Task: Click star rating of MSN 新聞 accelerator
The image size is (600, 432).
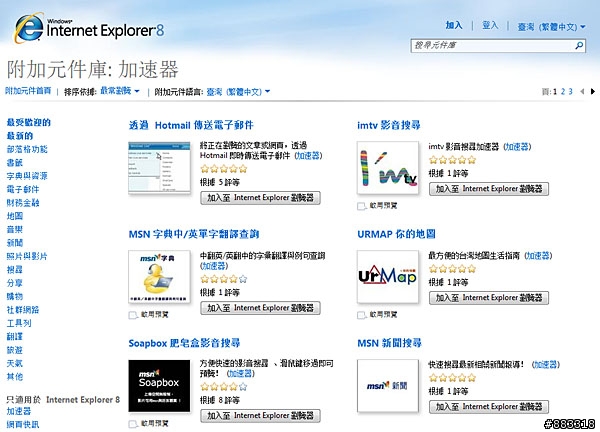Action: point(452,378)
